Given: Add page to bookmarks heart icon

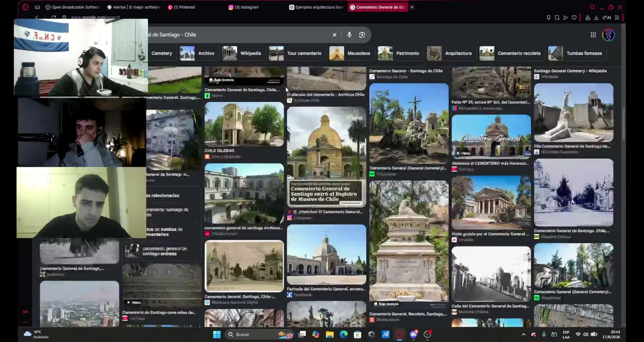Looking at the screenshot, I should [x=574, y=18].
